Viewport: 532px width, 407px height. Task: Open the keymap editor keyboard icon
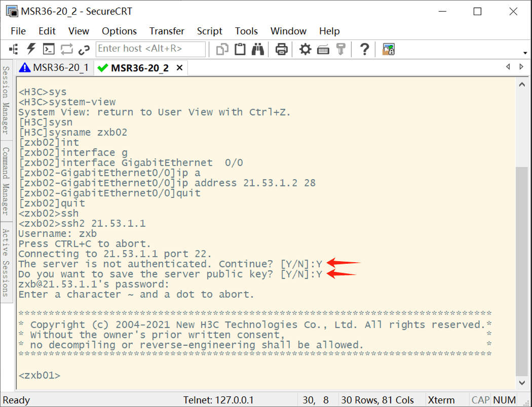[323, 49]
